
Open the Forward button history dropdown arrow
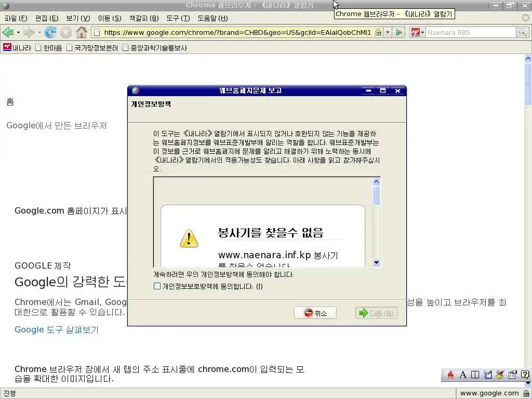(39, 33)
